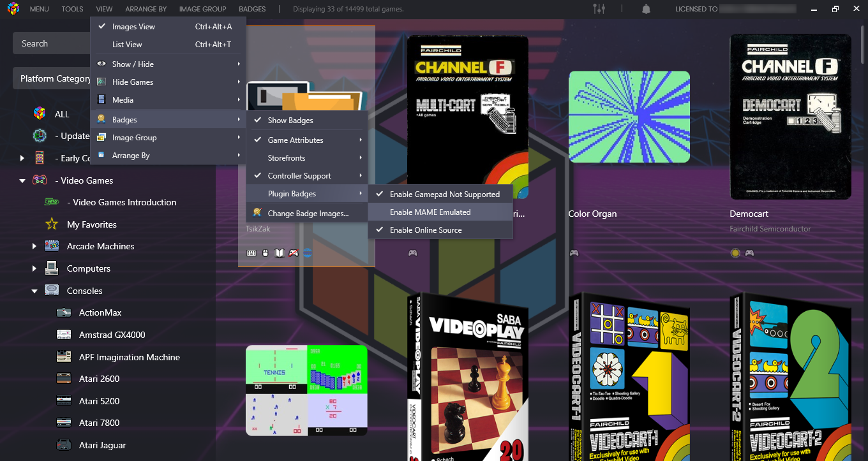868x461 pixels.
Task: Open the Plugin Badges submenu item
Action: [x=307, y=194]
